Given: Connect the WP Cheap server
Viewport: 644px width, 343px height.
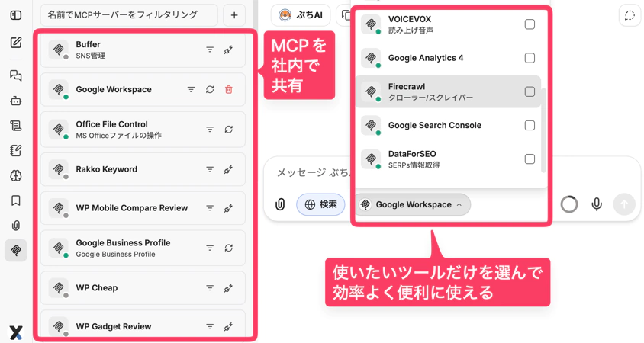Looking at the screenshot, I should (228, 288).
